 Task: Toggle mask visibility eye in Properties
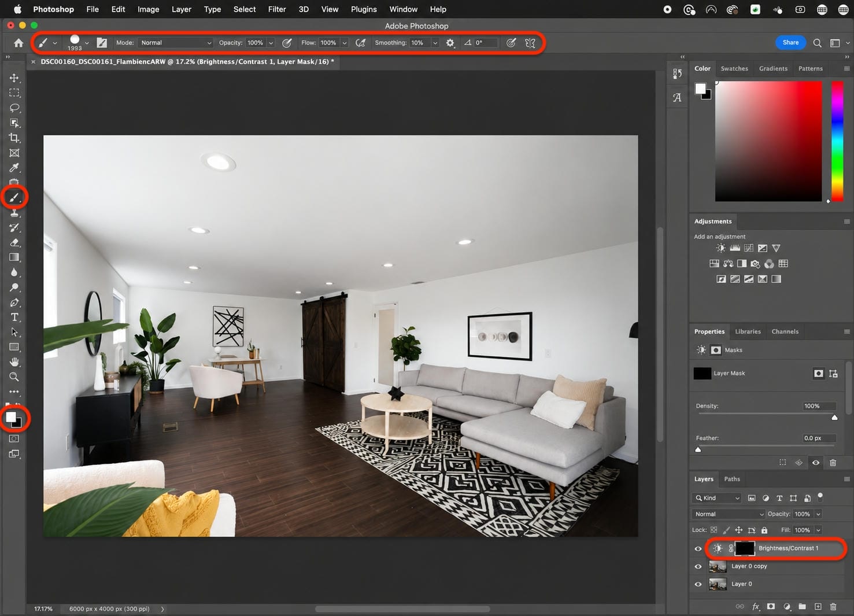[816, 463]
